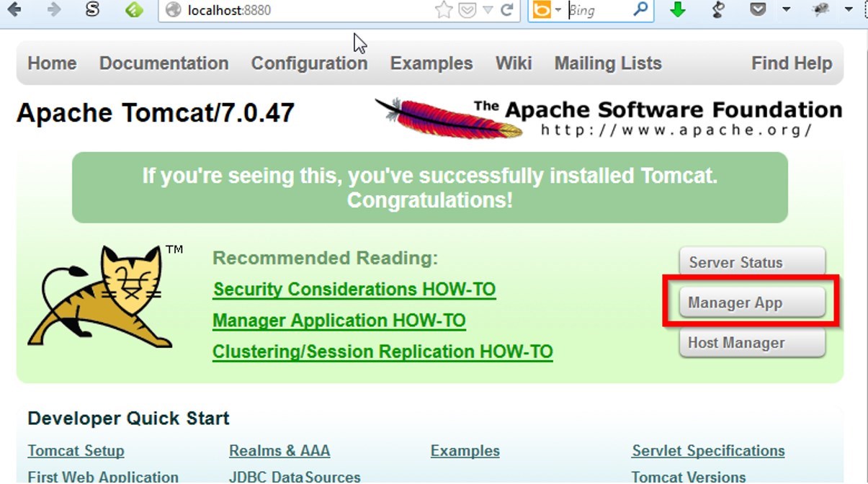Click the Manager App button
The image size is (868, 484).
pos(752,303)
